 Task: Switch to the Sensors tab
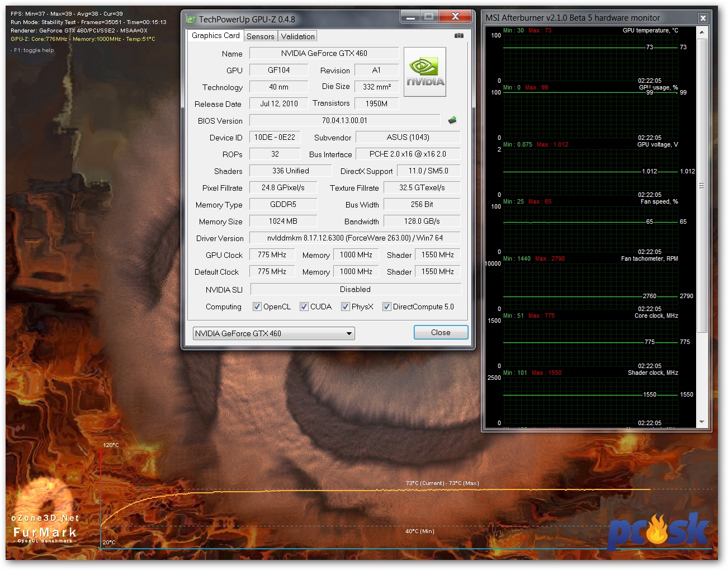261,36
